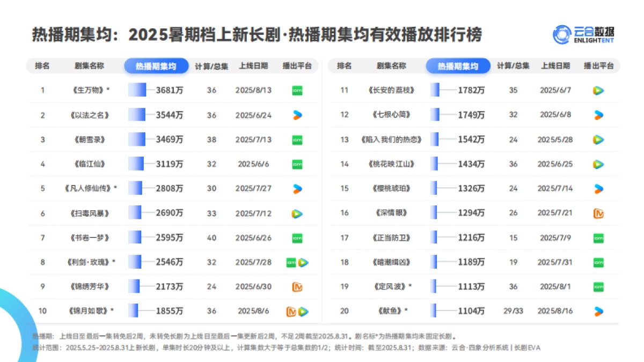Click the 播出平台 column header
Image resolution: width=644 pixels, height=362 pixels.
(x=297, y=65)
